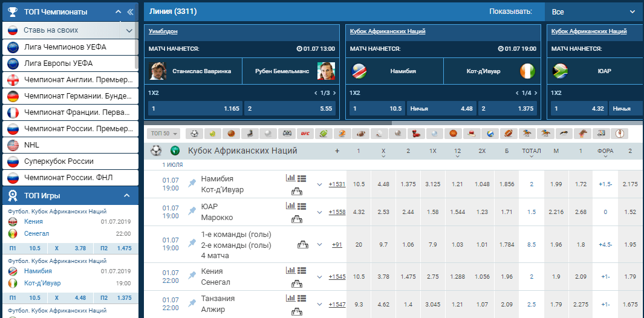Screen dimensions: 644x318
Task: Pin the Кения – Сенегал table row
Action: tap(192, 275)
